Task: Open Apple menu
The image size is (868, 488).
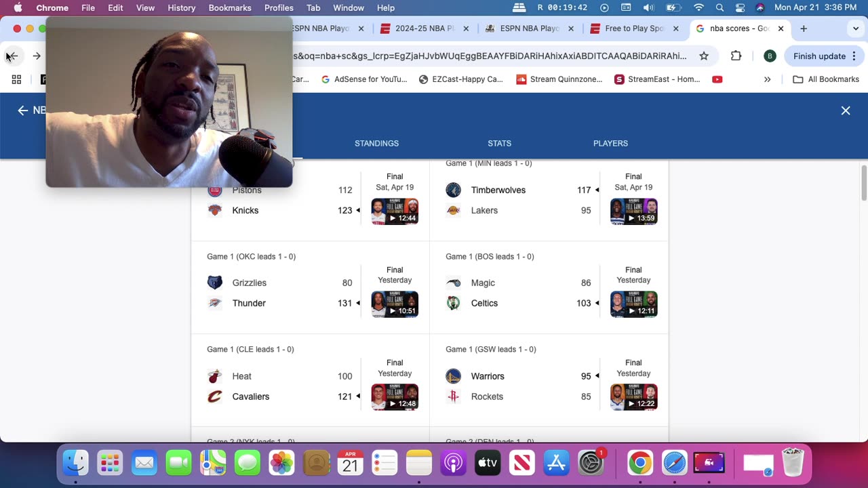Action: 18,8
